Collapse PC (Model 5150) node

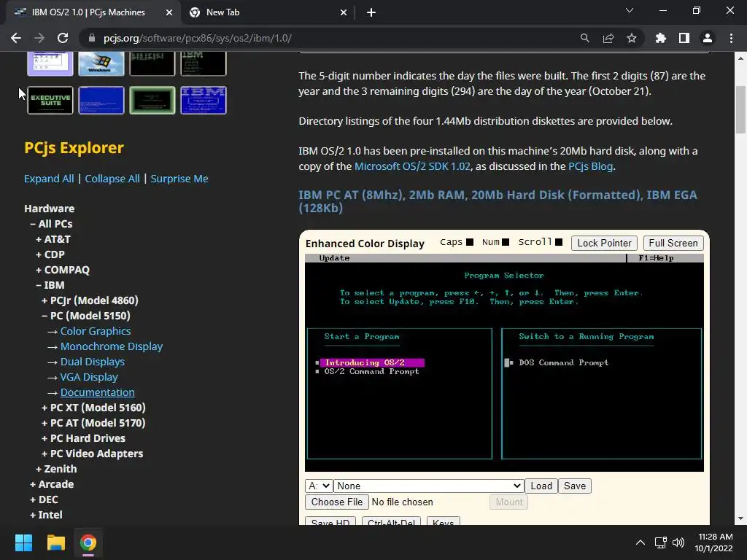click(x=86, y=316)
